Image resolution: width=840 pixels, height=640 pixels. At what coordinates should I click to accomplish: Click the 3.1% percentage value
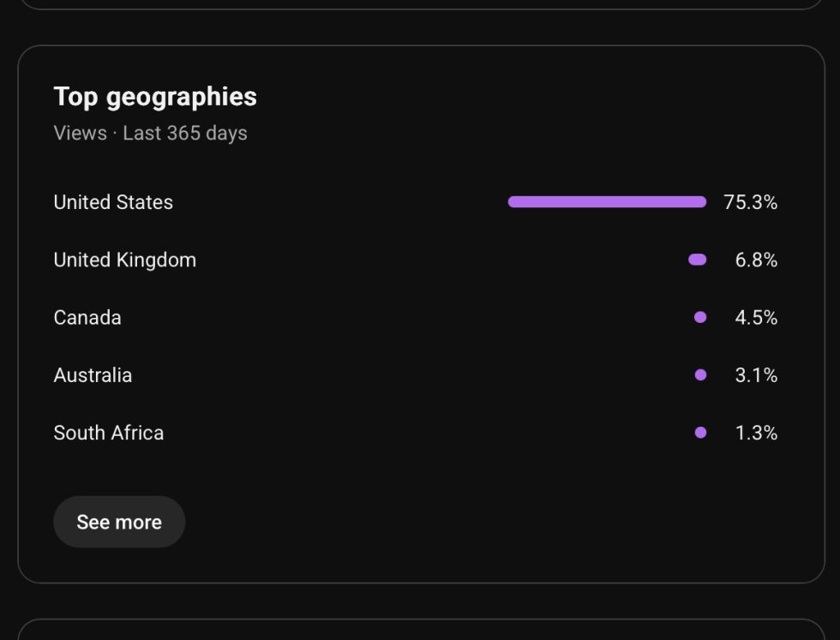point(756,375)
